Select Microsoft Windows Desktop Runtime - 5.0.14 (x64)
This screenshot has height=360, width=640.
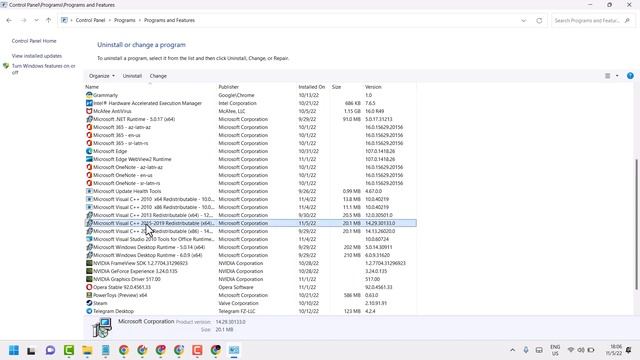pos(250,247)
